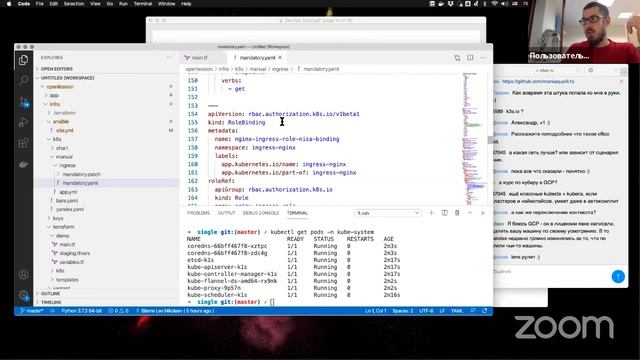
Task: Click the notifications bell in status bar
Action: coord(485,311)
